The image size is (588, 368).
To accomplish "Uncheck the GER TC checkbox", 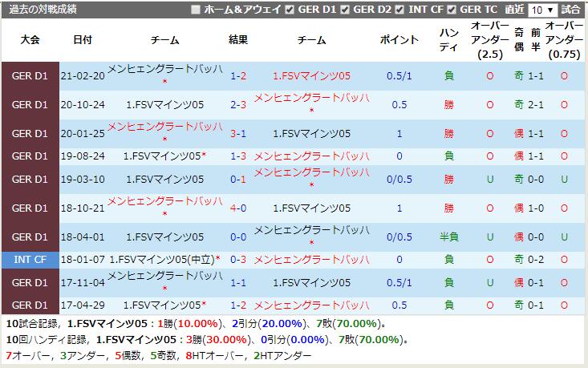I will [x=452, y=10].
